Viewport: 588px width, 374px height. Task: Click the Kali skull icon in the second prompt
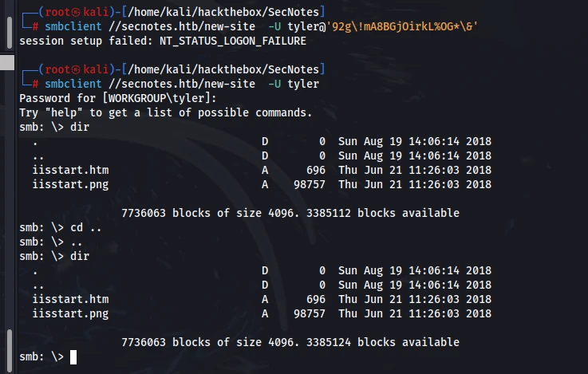[76, 69]
